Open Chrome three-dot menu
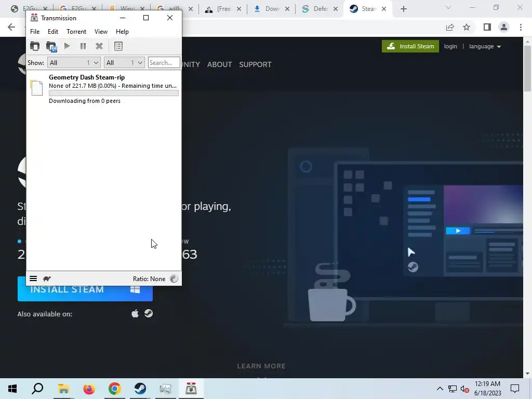 (x=521, y=27)
